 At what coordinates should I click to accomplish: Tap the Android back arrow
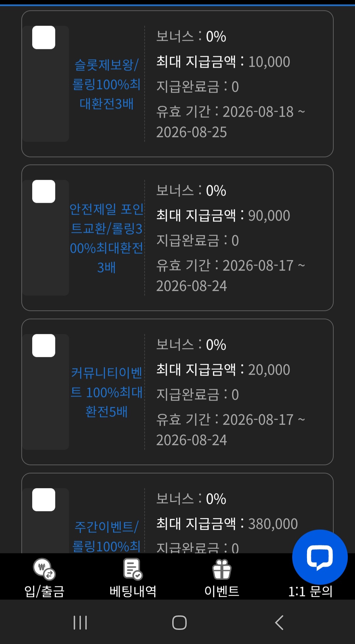click(x=279, y=622)
